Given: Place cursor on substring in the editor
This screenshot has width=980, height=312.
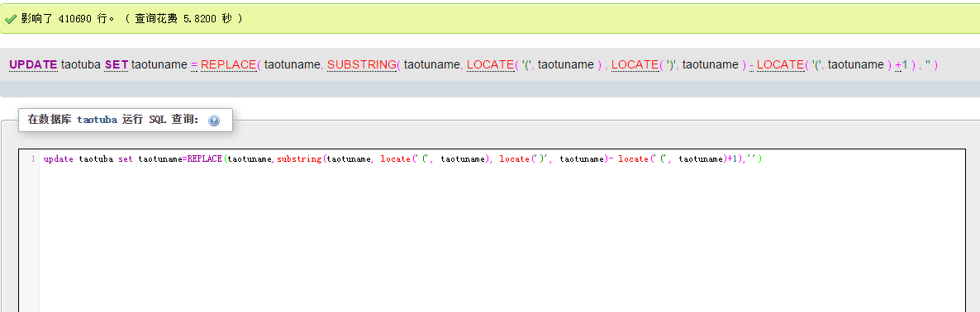Looking at the screenshot, I should pos(299,159).
